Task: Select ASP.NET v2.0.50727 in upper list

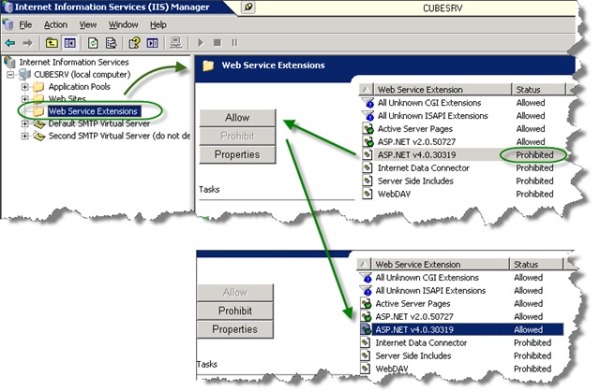Action: [x=417, y=142]
